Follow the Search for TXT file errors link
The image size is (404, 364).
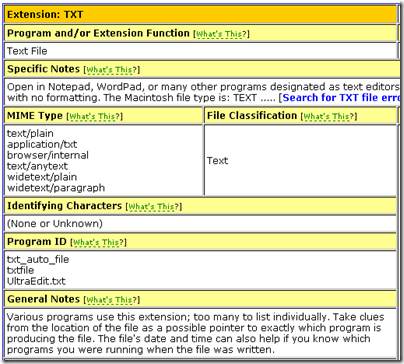tap(341, 98)
